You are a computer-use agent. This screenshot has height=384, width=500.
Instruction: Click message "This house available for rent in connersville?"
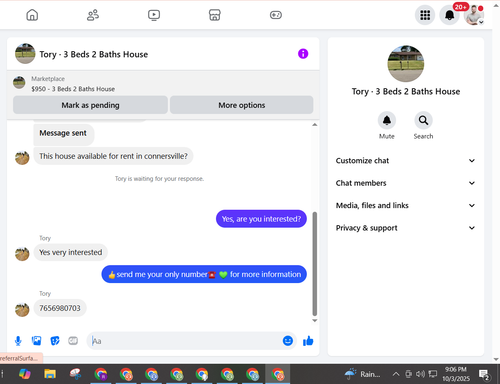(x=113, y=156)
